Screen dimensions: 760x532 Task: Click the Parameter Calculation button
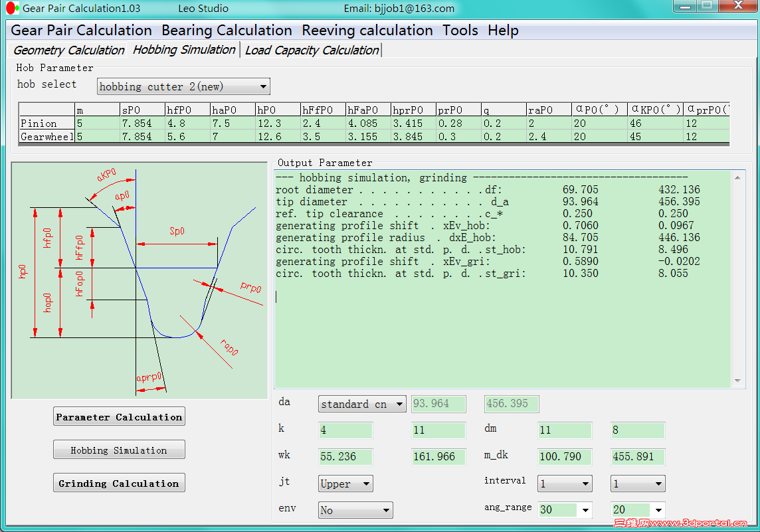click(119, 416)
